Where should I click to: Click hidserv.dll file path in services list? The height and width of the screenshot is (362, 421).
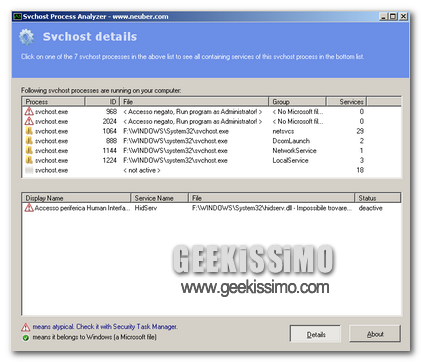(272, 208)
